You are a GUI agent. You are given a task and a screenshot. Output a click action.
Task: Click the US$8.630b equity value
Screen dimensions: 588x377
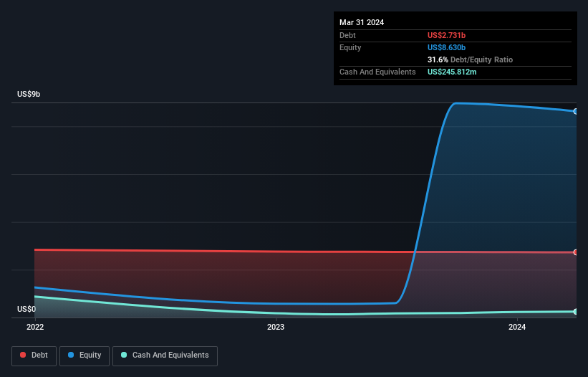coord(446,47)
